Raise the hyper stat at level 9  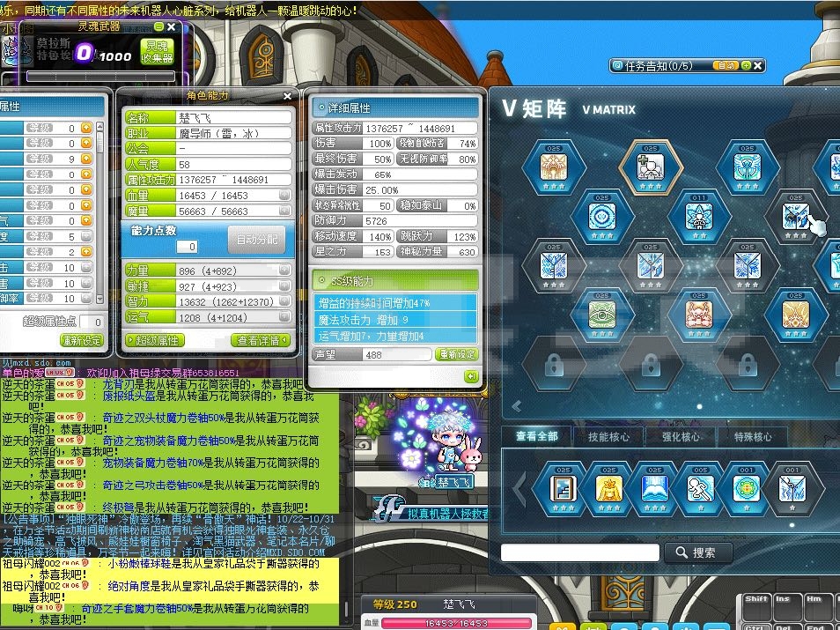coord(86,159)
